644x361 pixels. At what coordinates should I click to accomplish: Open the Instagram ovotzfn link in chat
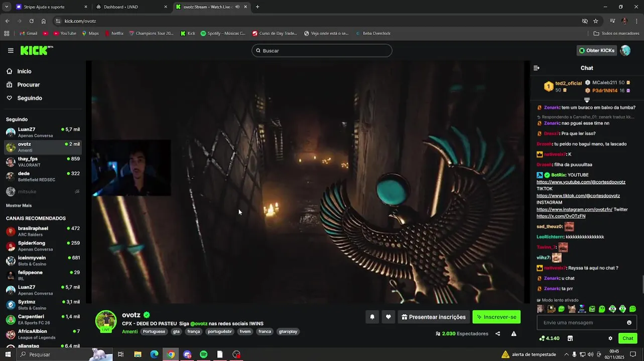tap(574, 210)
